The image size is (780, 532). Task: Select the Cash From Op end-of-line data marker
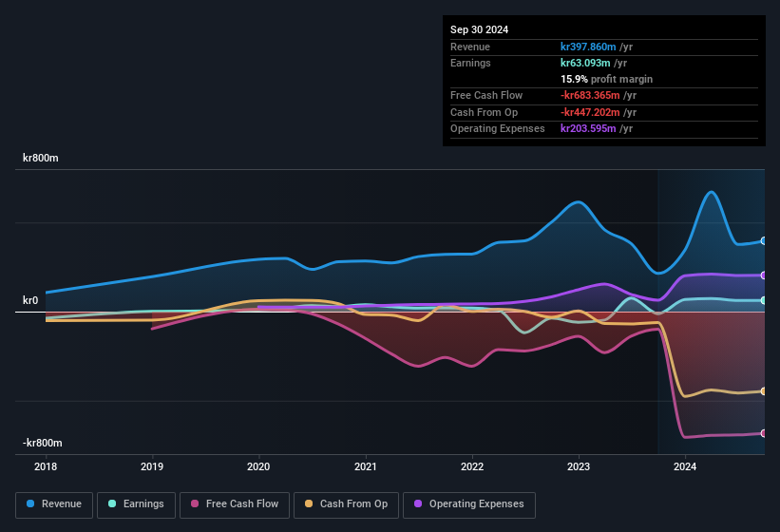point(764,391)
